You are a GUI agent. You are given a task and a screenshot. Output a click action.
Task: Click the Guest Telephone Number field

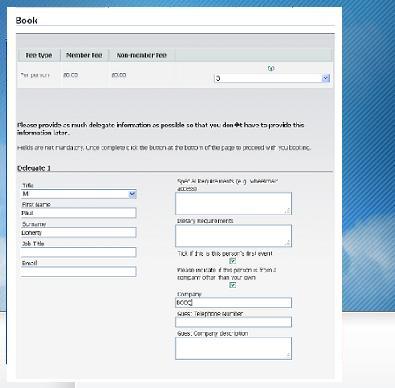coord(233,322)
